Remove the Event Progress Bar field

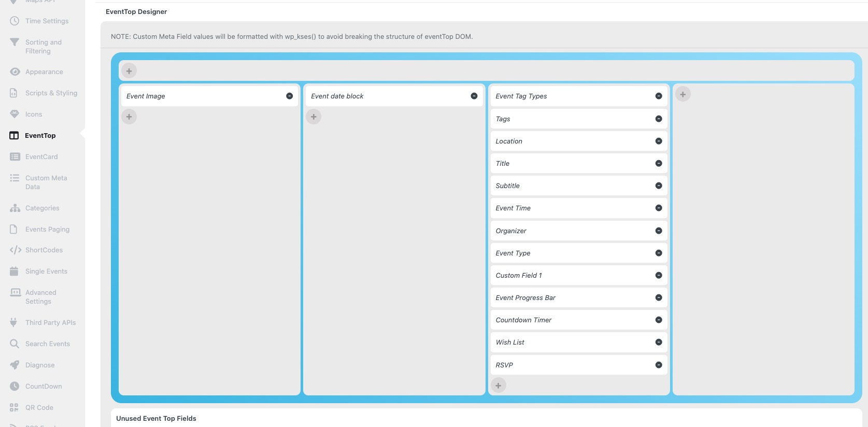coord(659,297)
